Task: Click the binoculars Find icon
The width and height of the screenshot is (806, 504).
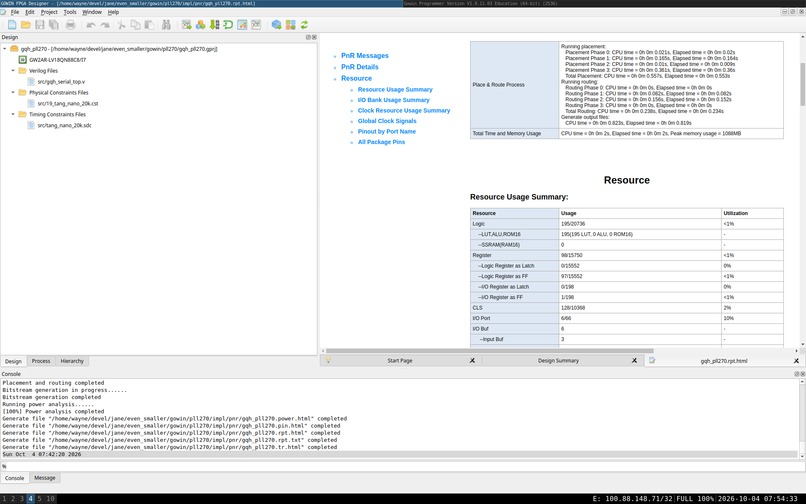Action: [166, 25]
